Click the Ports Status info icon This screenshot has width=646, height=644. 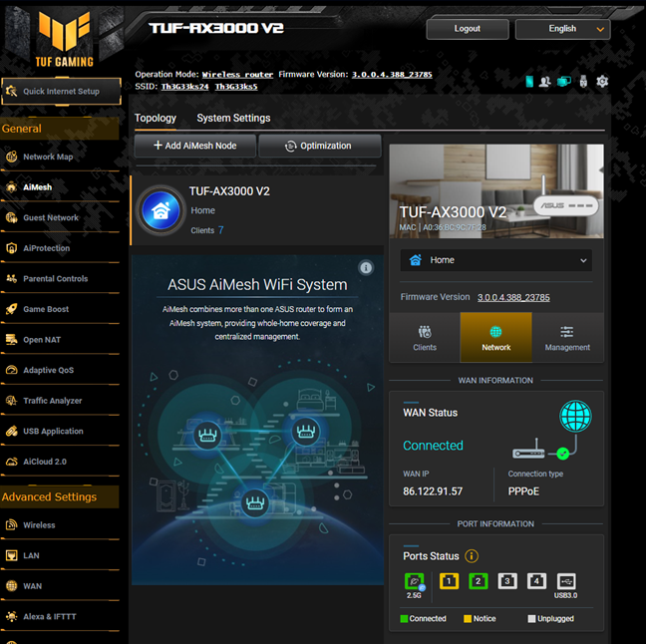click(x=472, y=556)
